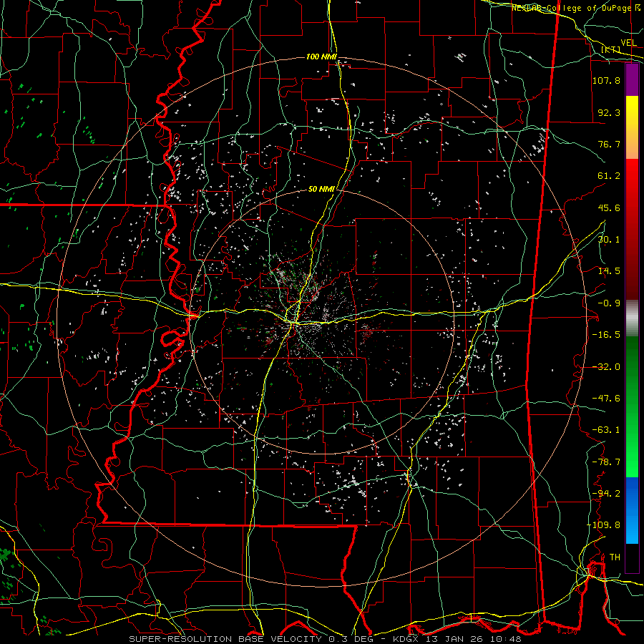Select the -32.0 velocity scale value
The height and width of the screenshot is (644, 644).
click(606, 367)
